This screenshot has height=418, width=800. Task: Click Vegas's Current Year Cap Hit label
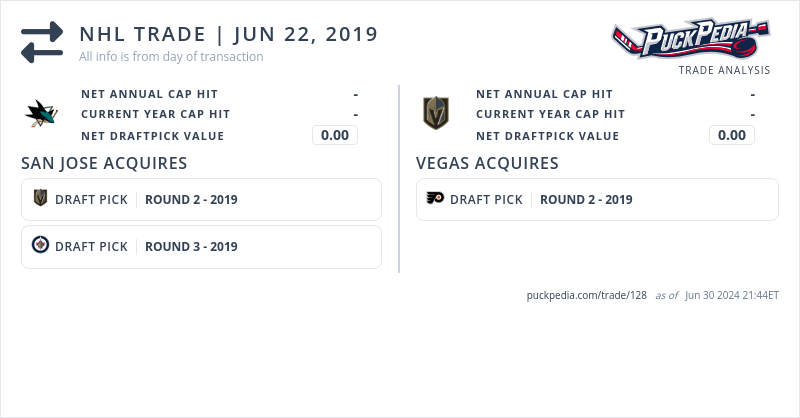[550, 114]
